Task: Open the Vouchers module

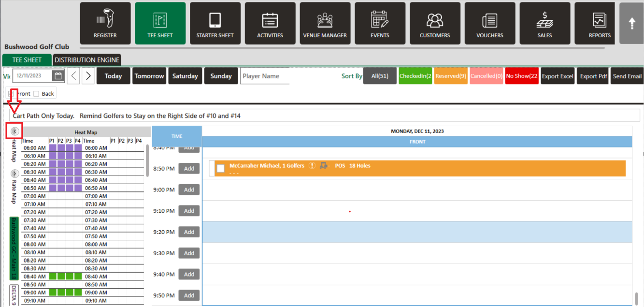Action: click(x=490, y=23)
